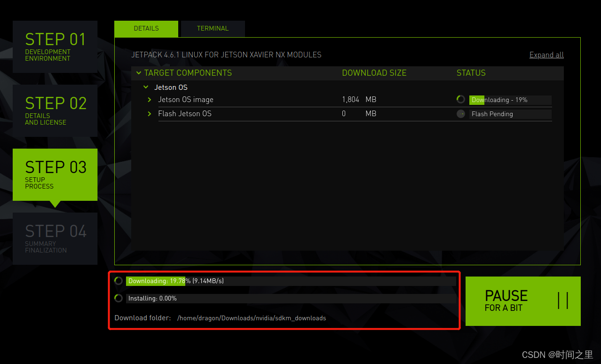Click the Jetson OS group label

point(171,87)
